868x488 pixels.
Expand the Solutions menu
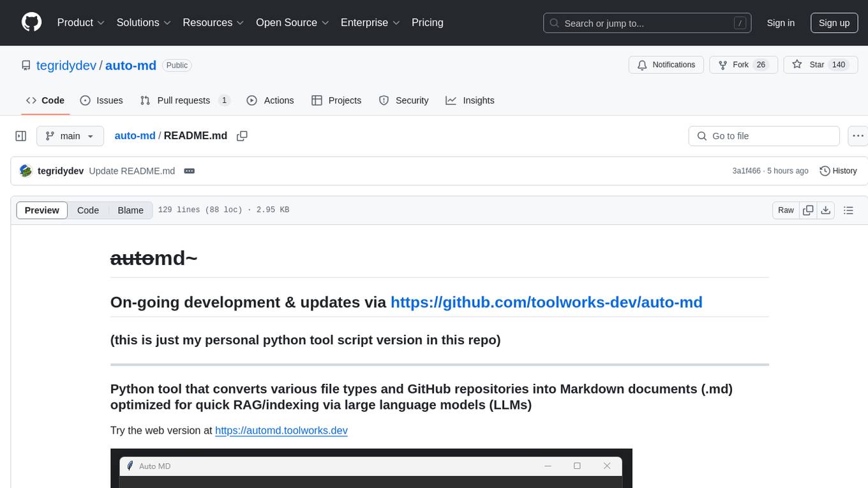click(144, 22)
